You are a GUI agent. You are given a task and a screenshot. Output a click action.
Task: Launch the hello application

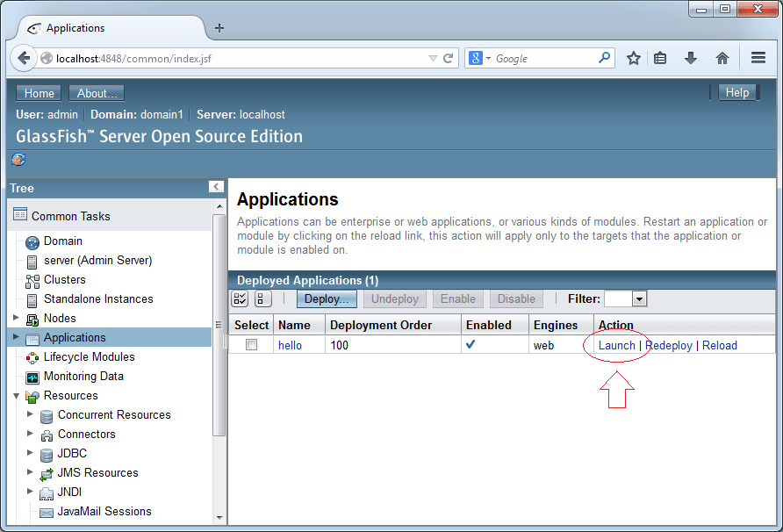pos(615,345)
